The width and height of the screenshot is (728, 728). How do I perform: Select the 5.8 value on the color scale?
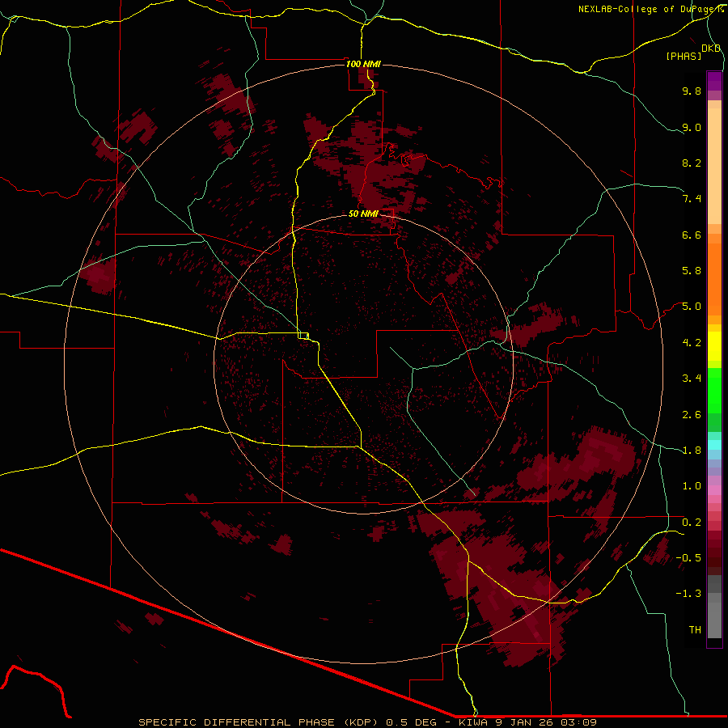click(692, 271)
